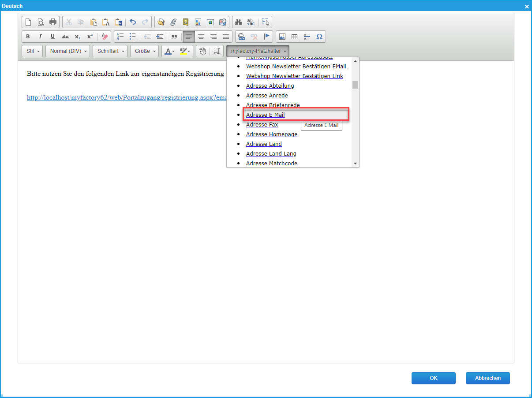The image size is (532, 398).
Task: Click the Undo arrow icon
Action: tap(133, 22)
